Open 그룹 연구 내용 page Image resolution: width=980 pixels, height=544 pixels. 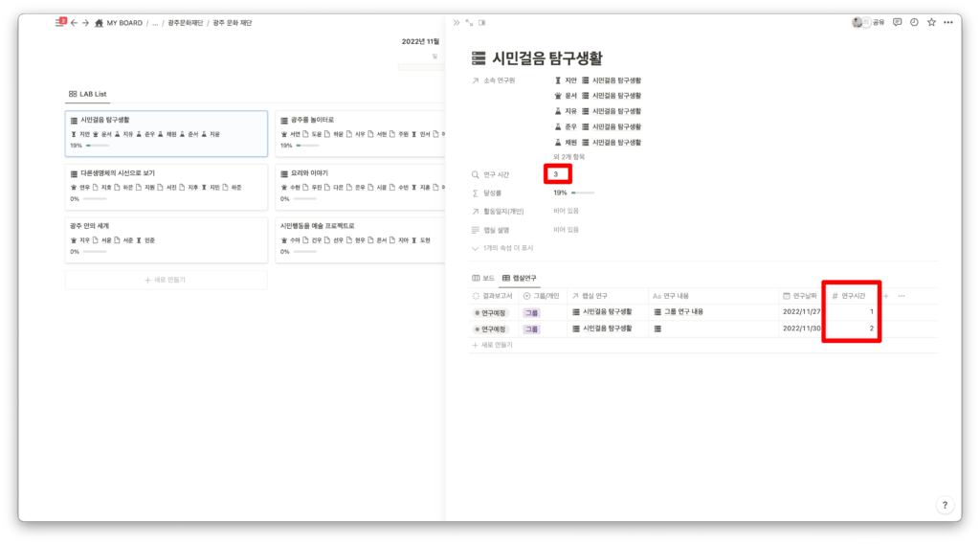coord(679,312)
